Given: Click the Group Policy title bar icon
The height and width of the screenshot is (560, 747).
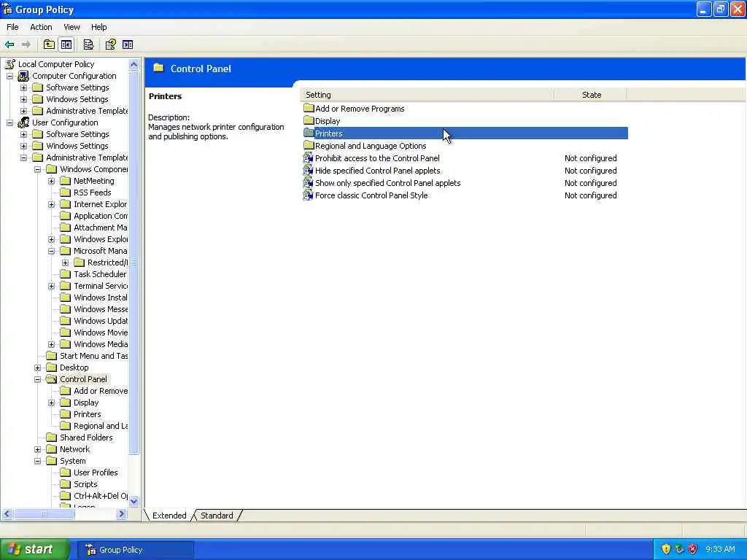Looking at the screenshot, I should point(7,9).
